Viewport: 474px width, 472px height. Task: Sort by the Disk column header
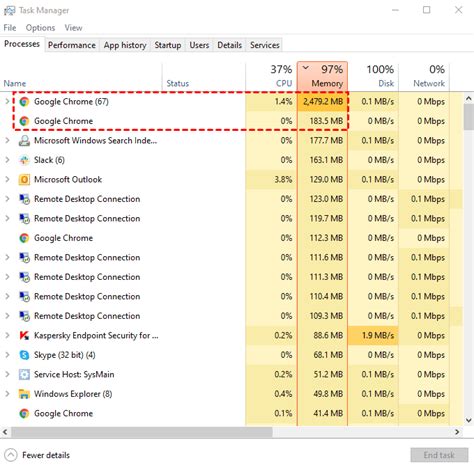click(x=373, y=77)
